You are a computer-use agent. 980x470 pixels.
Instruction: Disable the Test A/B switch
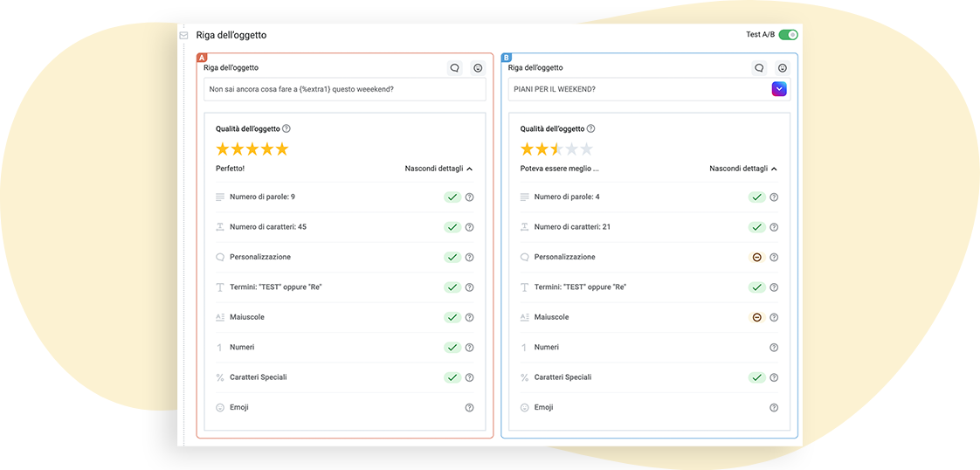pos(788,35)
